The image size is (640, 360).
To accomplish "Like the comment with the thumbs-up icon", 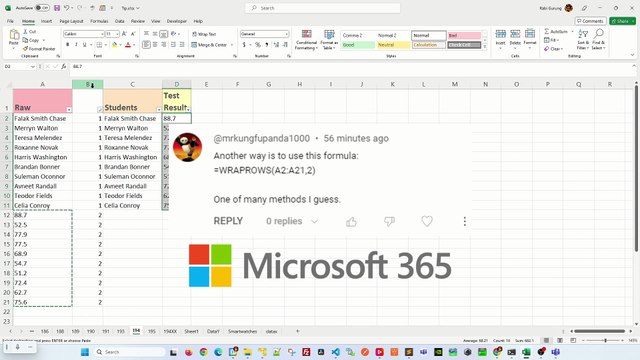I will click(351, 222).
